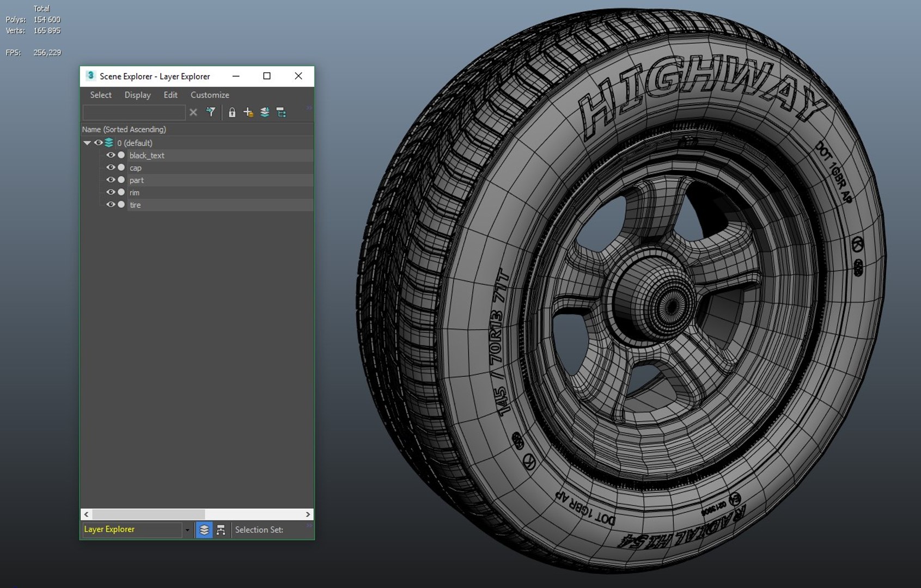Screen dimensions: 921x588
Task: Click the 3ds Max logo in title bar
Action: pos(90,76)
